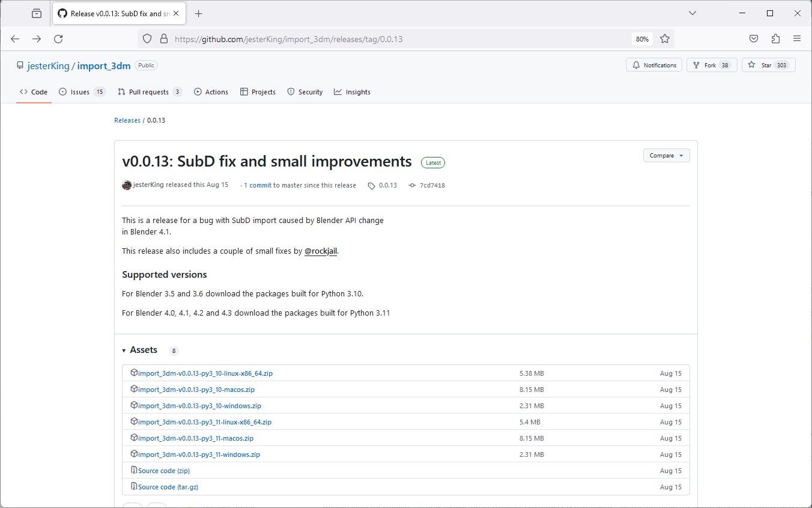Click the file icon beside Source code (tar.gz)
812x508 pixels.
tap(134, 486)
